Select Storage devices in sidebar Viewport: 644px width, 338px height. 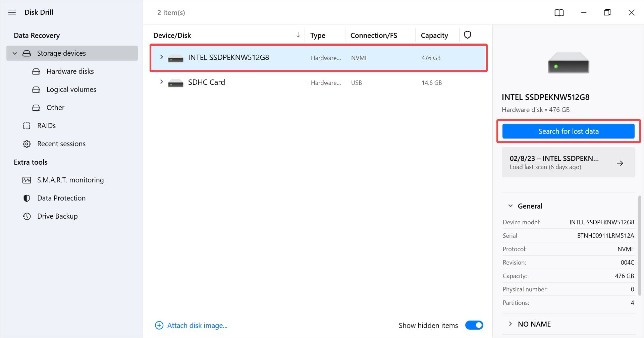pyautogui.click(x=72, y=53)
